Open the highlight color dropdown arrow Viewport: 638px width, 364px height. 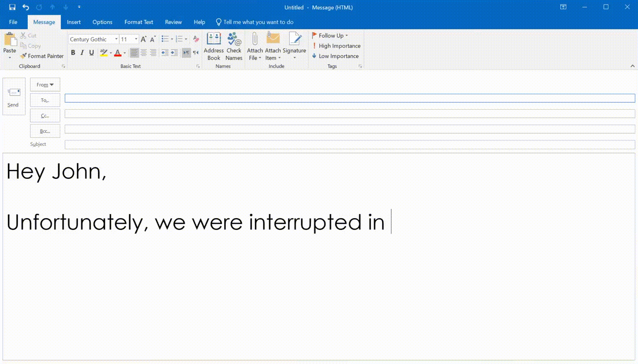pyautogui.click(x=111, y=53)
